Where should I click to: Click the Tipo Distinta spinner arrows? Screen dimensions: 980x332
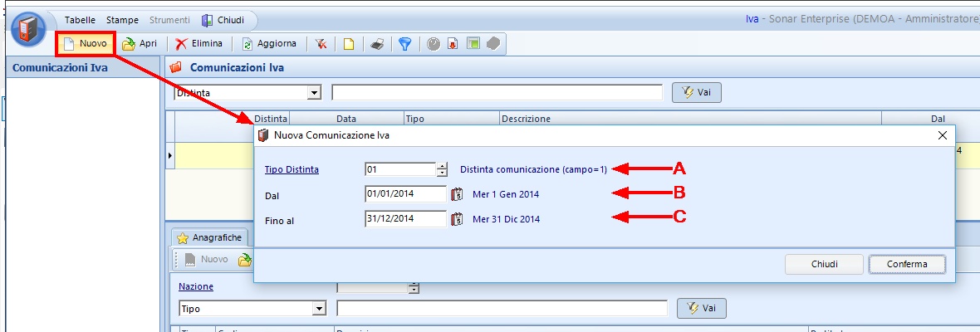[x=442, y=169]
